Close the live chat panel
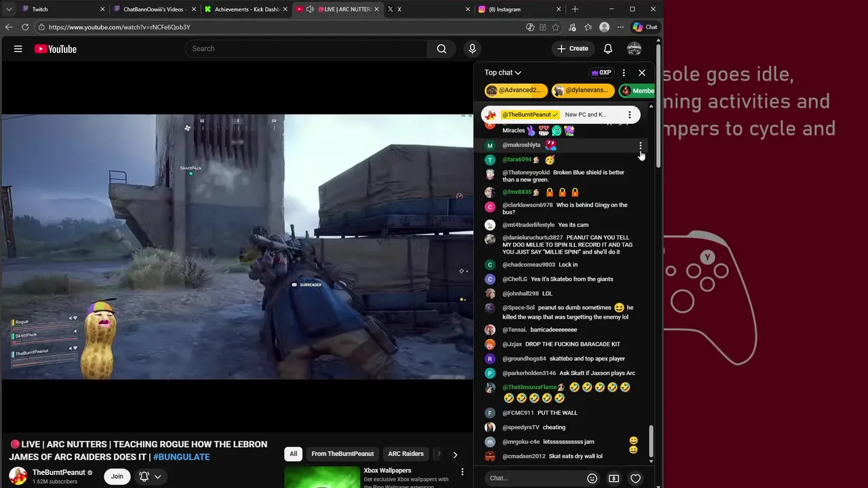The image size is (868, 488). 642,73
